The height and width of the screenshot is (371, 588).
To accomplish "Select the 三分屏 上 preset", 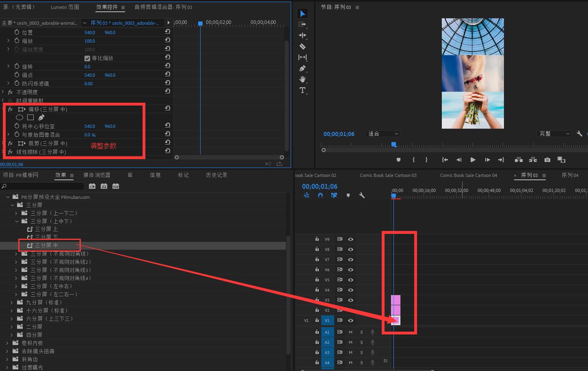I will click(46, 229).
